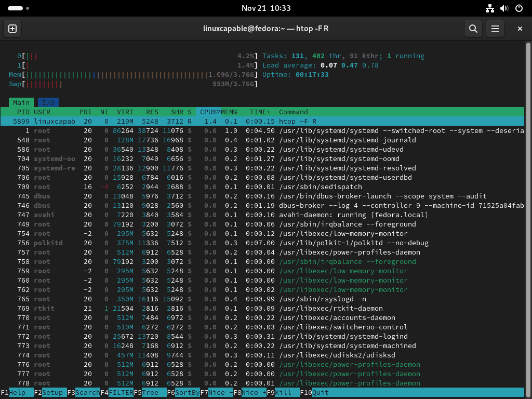Click the network icon in the top bar
Viewport: 532px width, 399px height.
[490, 8]
